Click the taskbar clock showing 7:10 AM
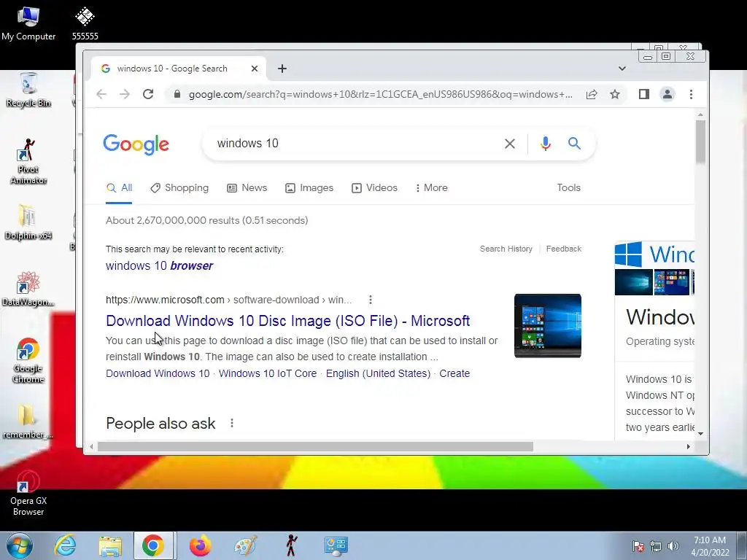This screenshot has height=560, width=747. (x=710, y=546)
